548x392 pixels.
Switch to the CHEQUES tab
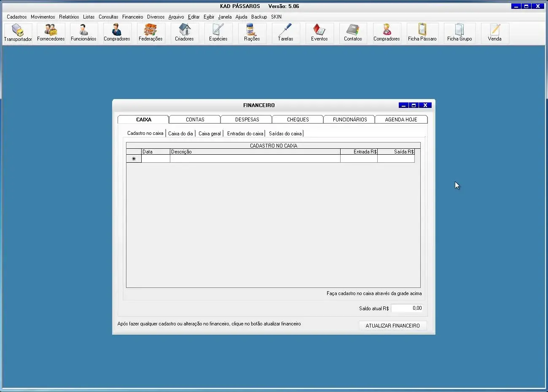(x=298, y=120)
